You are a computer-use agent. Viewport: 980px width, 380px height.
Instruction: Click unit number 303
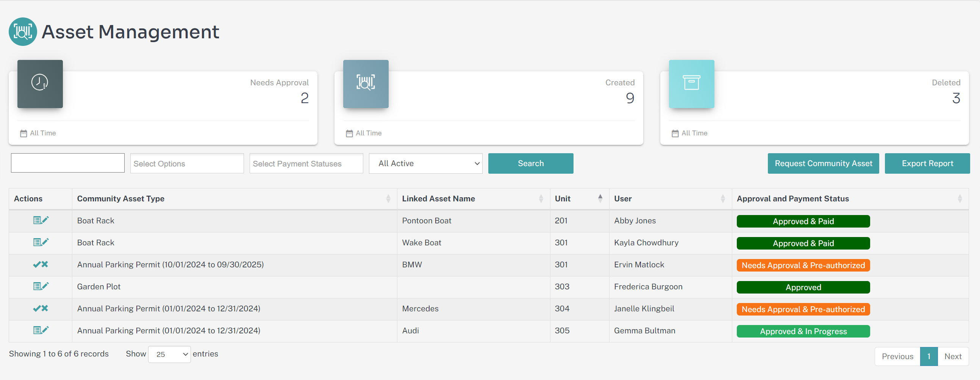click(562, 287)
